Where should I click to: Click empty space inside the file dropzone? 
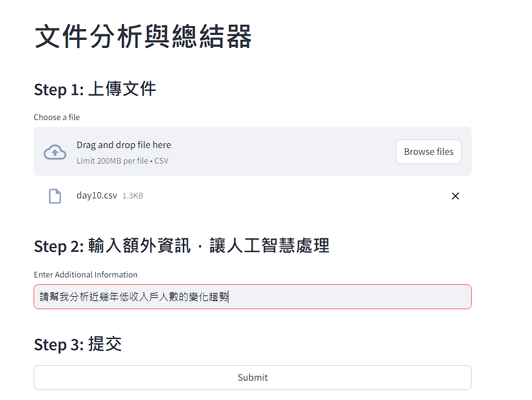click(280, 152)
